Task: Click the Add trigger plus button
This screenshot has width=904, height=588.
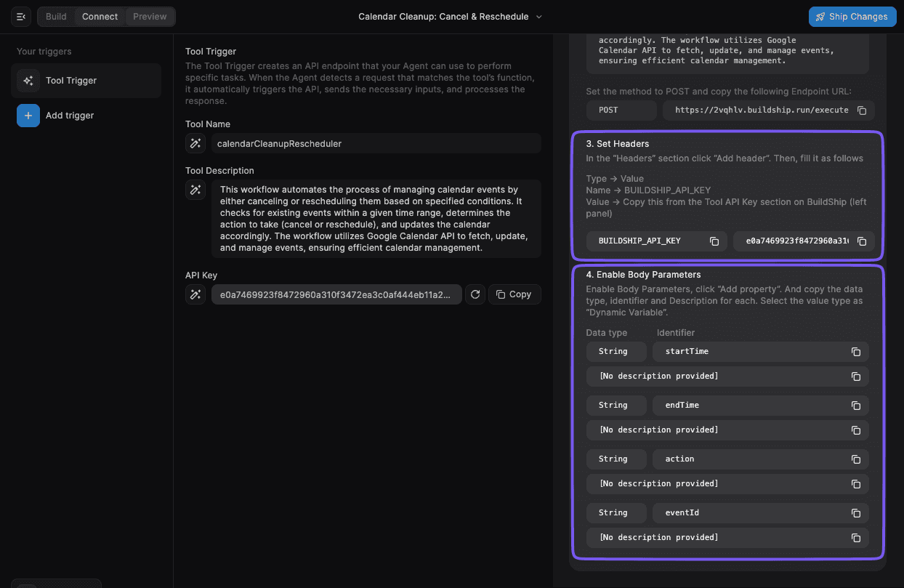Action: [28, 116]
